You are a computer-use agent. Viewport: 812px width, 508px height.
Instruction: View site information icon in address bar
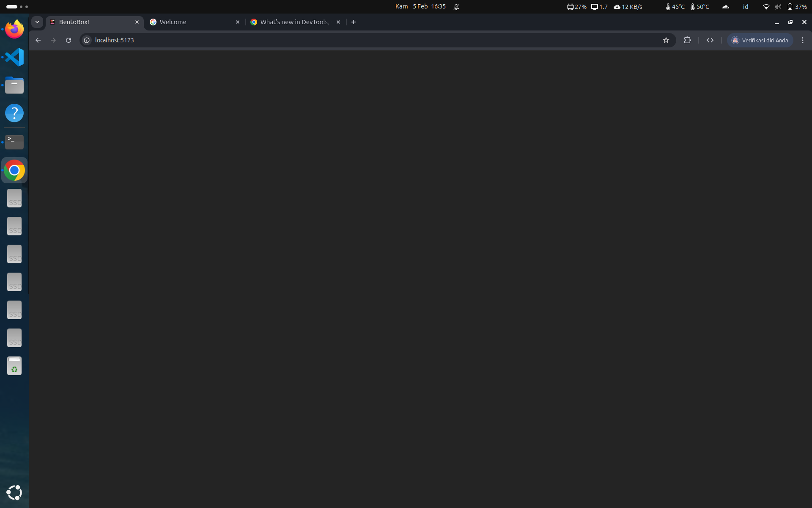(x=87, y=40)
